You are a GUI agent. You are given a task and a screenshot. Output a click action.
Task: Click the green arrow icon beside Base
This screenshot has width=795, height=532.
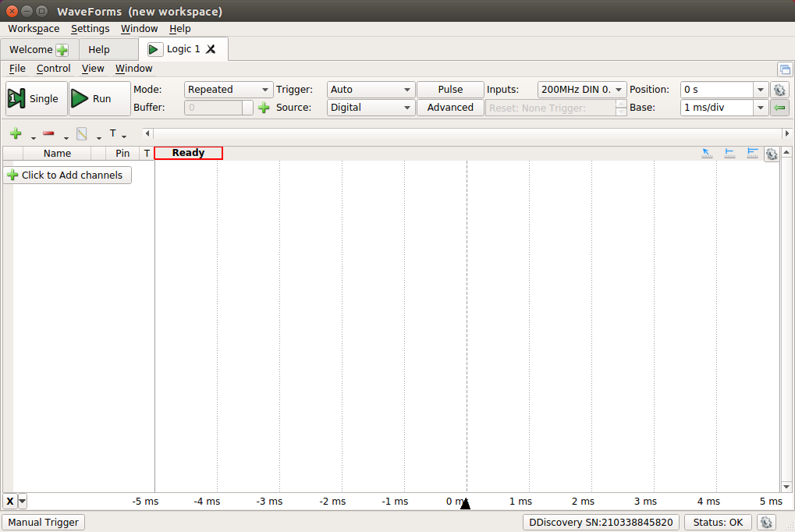coord(779,108)
